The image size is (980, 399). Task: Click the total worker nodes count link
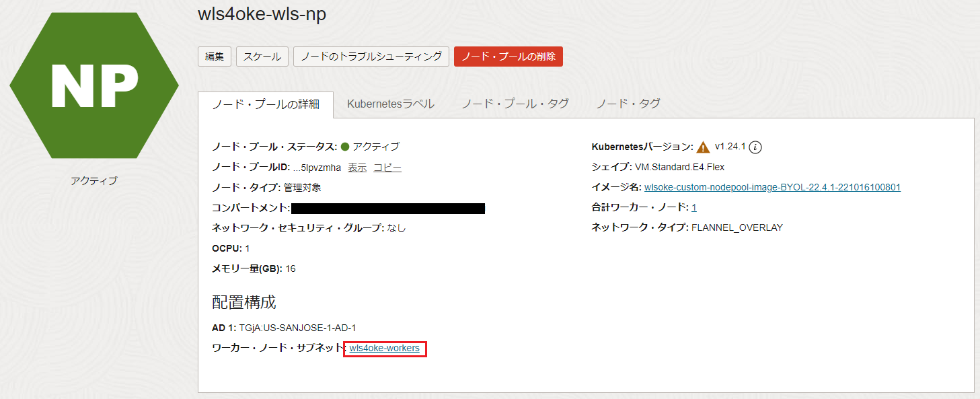694,207
